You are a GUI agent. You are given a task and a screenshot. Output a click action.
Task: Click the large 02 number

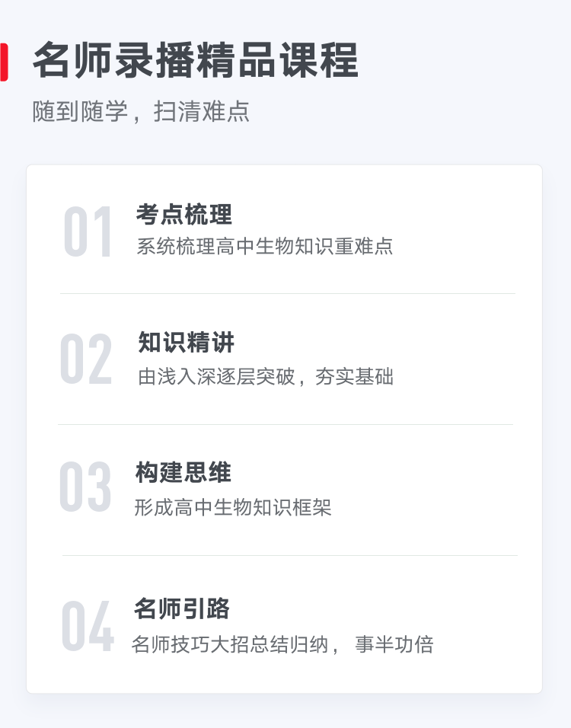coord(86,359)
